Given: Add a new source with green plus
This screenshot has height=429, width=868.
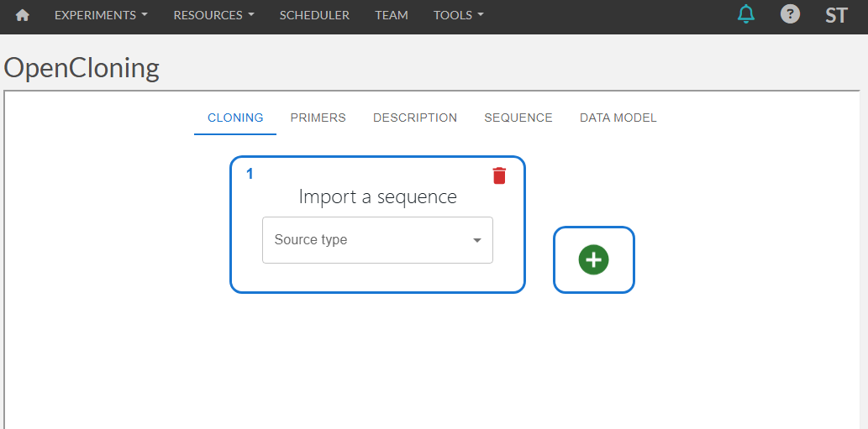Looking at the screenshot, I should pos(593,260).
